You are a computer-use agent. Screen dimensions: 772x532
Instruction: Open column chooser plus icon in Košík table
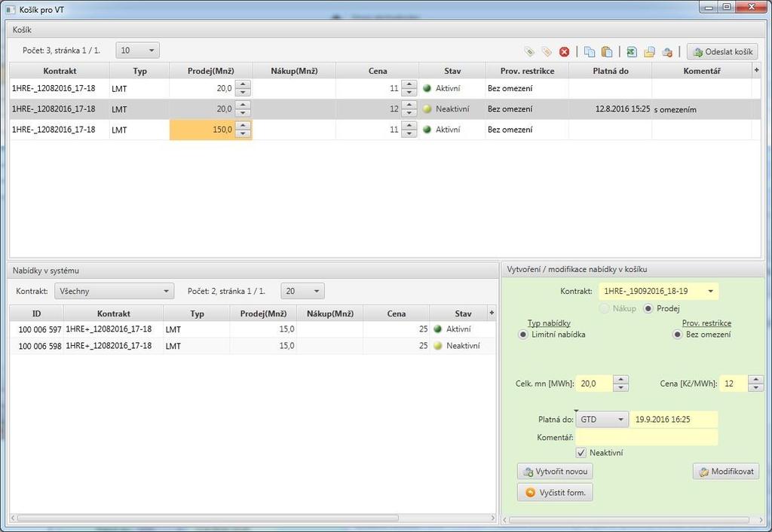[756, 70]
